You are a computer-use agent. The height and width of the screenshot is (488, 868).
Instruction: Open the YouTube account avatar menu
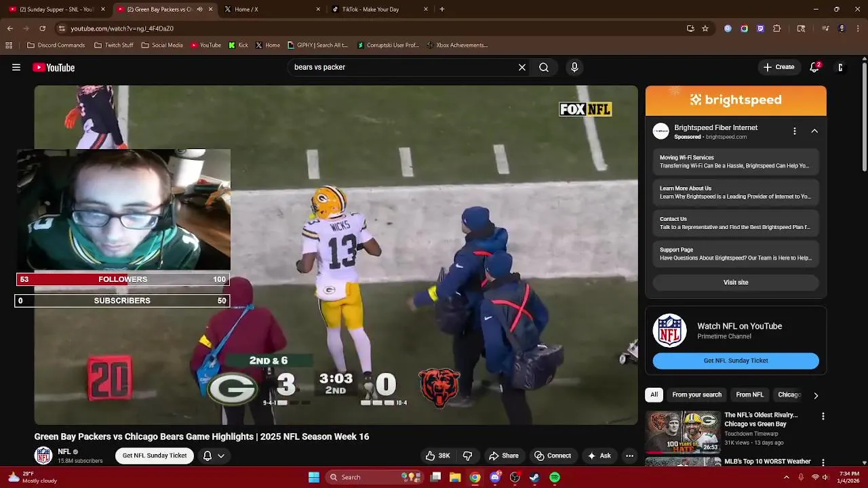(841, 67)
